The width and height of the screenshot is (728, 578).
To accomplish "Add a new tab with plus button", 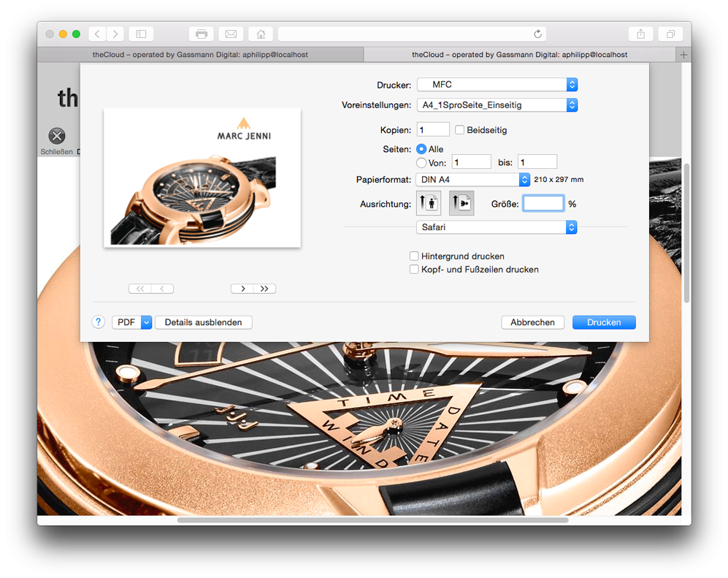I will tap(683, 55).
